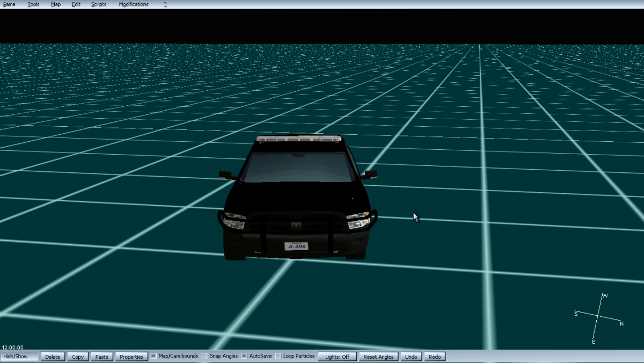Open the Scripts menu
This screenshot has height=363, width=644.
99,4
